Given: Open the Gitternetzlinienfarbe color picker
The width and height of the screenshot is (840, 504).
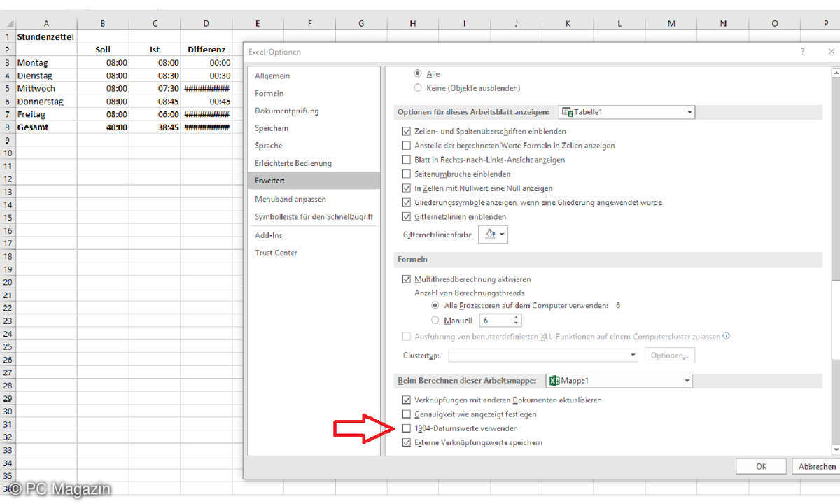Looking at the screenshot, I should click(x=493, y=234).
